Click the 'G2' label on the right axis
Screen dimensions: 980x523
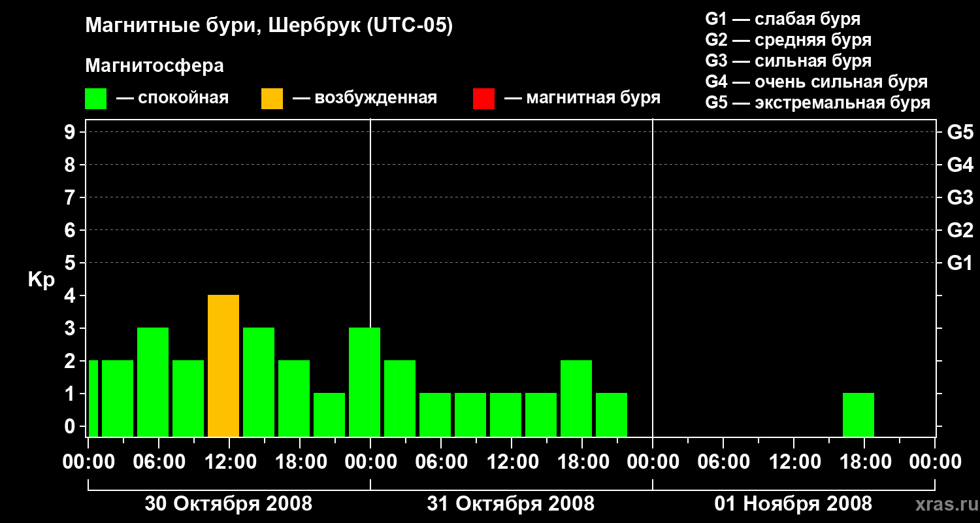click(x=960, y=230)
